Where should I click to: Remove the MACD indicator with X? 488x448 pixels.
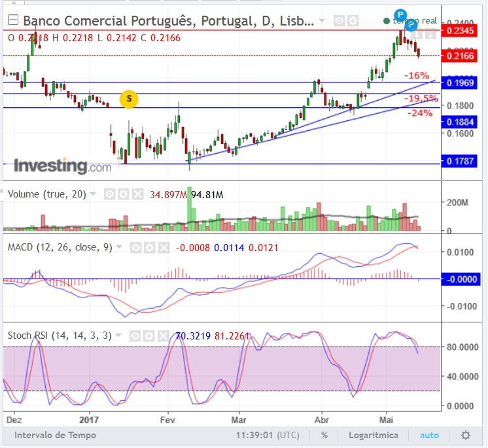tap(164, 248)
